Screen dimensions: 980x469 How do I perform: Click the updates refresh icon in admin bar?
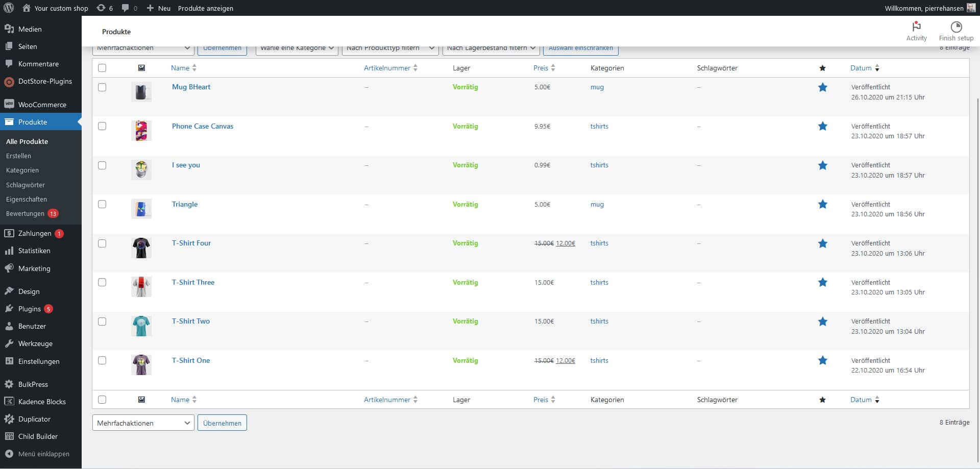[101, 8]
